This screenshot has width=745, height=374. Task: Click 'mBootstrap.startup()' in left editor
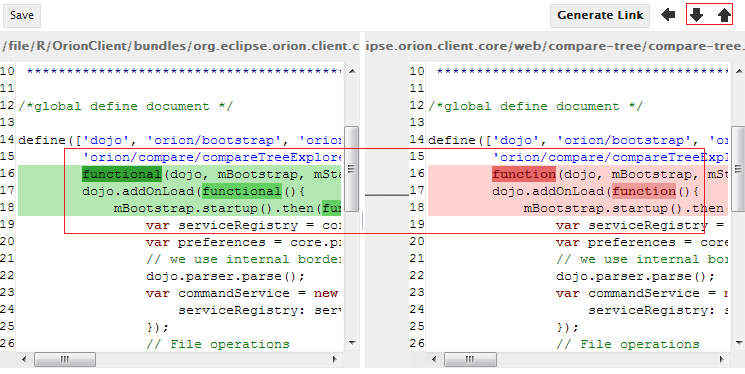point(193,208)
